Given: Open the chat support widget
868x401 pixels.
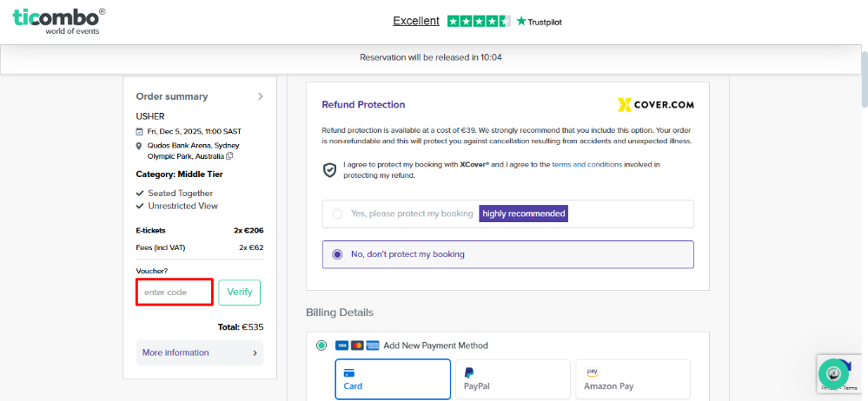Looking at the screenshot, I should pyautogui.click(x=833, y=373).
